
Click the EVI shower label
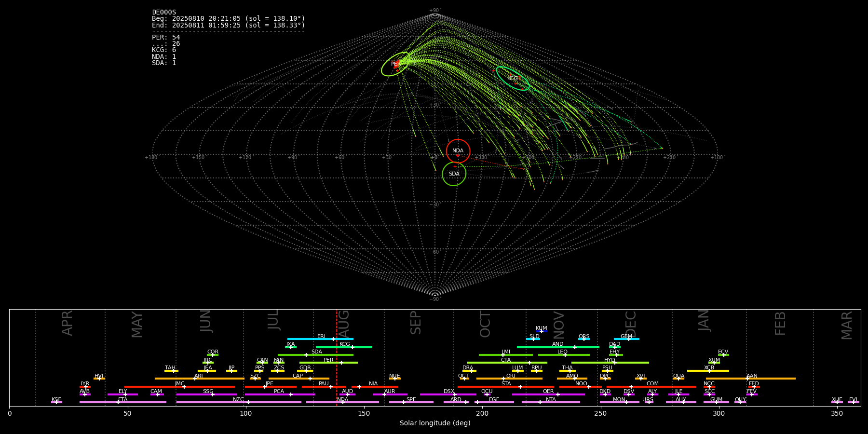853,400
